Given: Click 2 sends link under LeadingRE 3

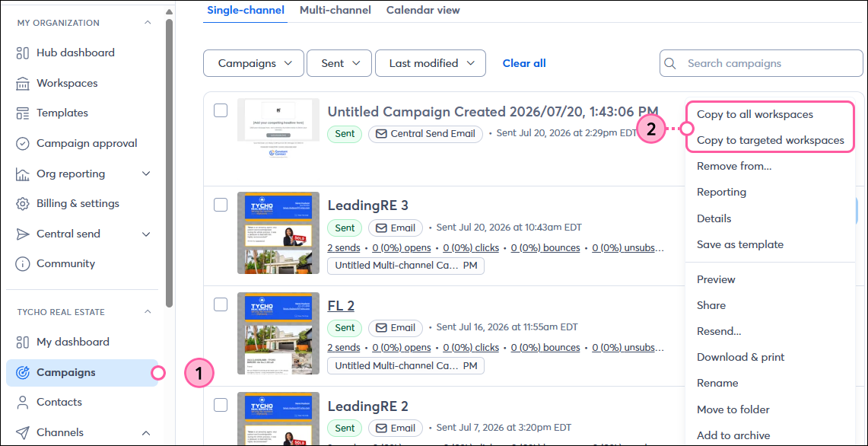Looking at the screenshot, I should click(344, 247).
